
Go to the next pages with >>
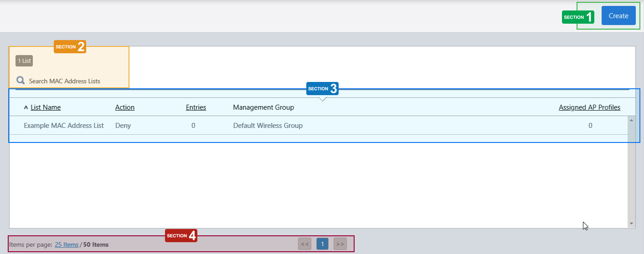point(340,244)
